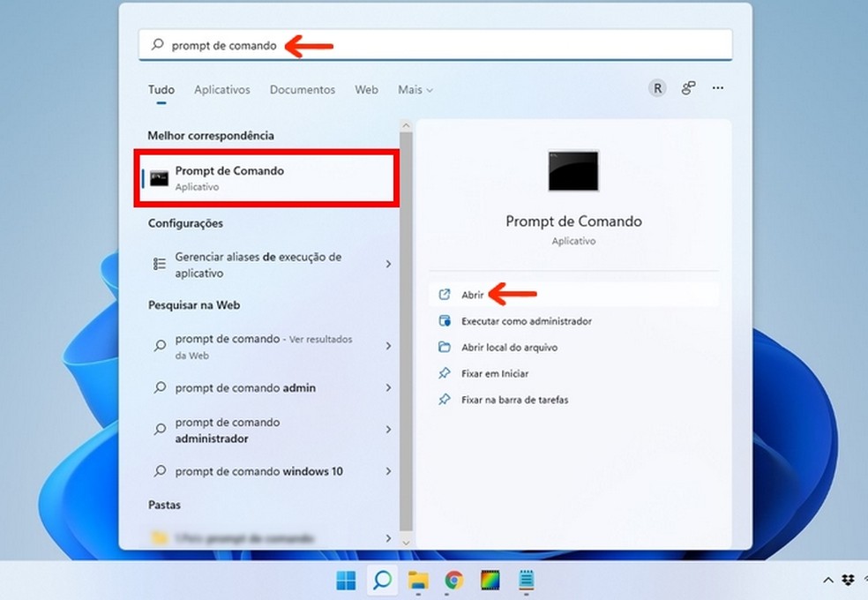
Task: Switch to the Documentos tab
Action: pos(303,89)
